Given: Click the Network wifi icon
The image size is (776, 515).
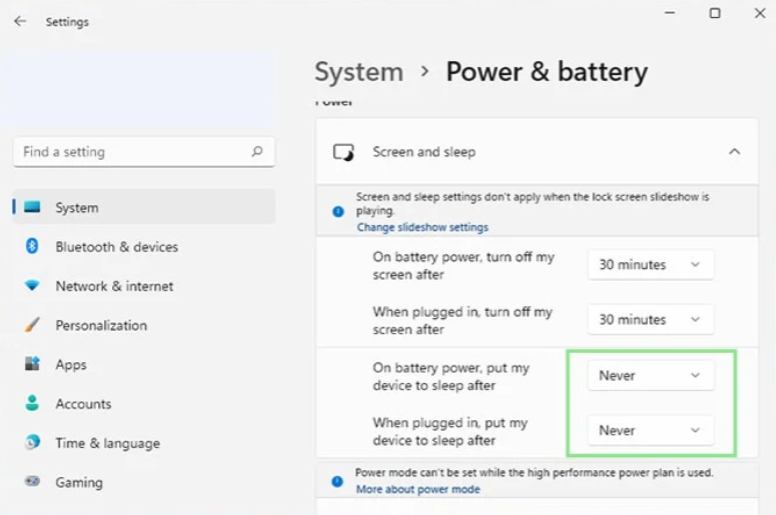Looking at the screenshot, I should pos(33,286).
